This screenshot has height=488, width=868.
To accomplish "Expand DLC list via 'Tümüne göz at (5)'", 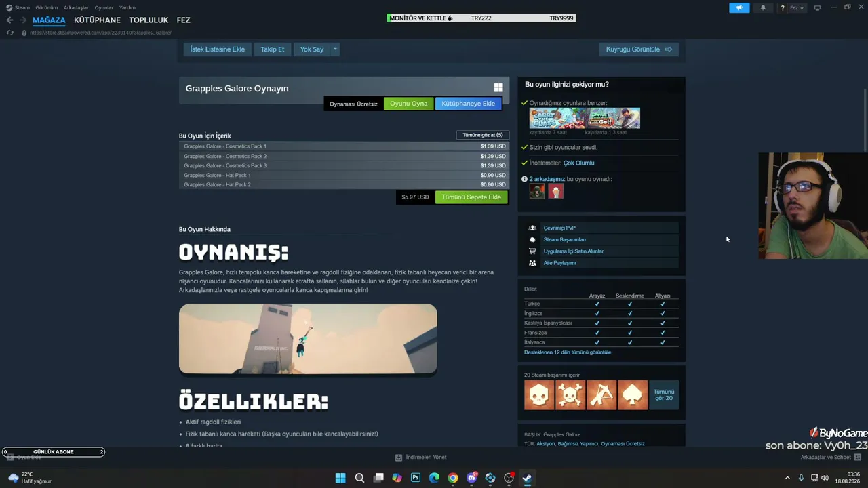I will coord(483,135).
